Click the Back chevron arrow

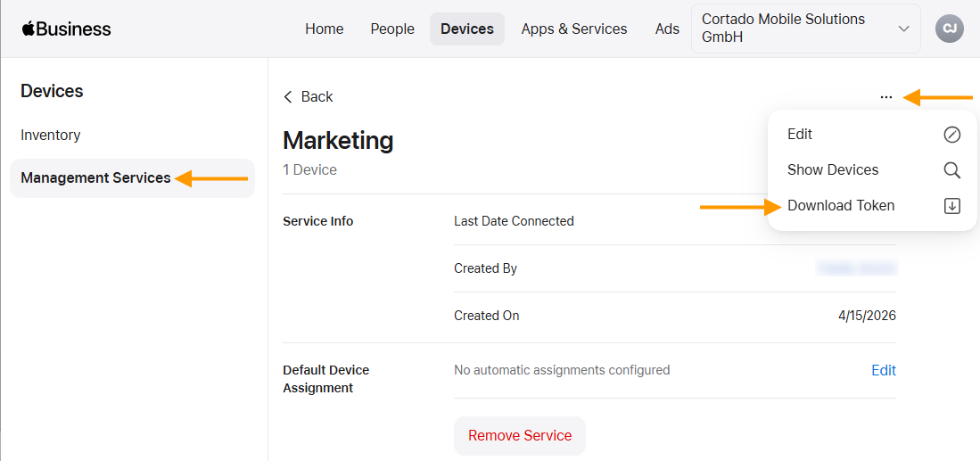pos(287,97)
